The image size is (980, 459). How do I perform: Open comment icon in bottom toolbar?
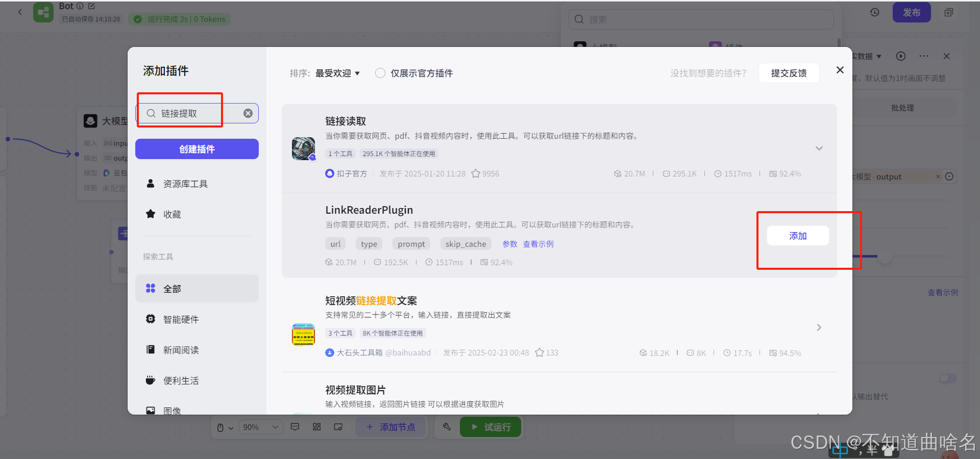pos(295,427)
